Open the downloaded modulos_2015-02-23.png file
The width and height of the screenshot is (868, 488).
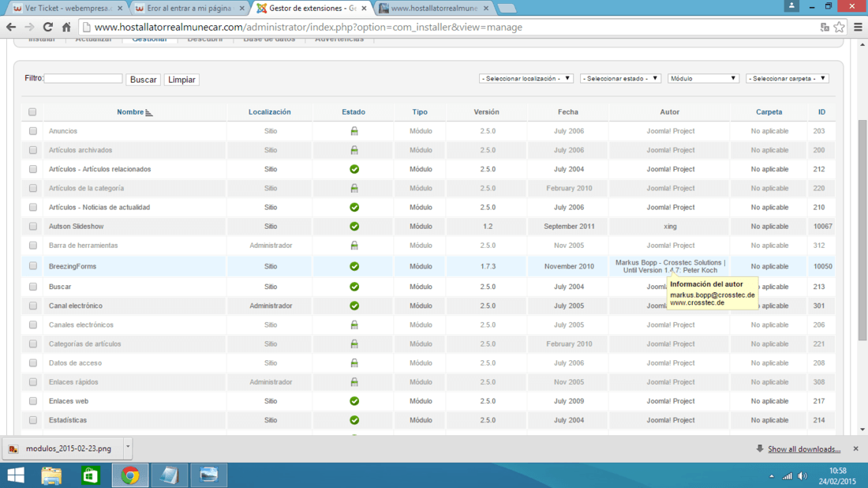pyautogui.click(x=62, y=449)
